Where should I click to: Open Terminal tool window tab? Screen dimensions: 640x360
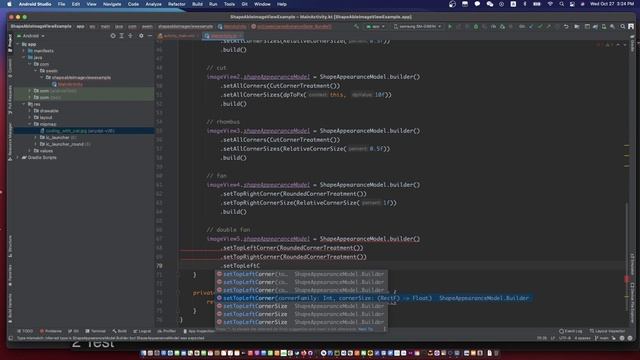pos(96,331)
